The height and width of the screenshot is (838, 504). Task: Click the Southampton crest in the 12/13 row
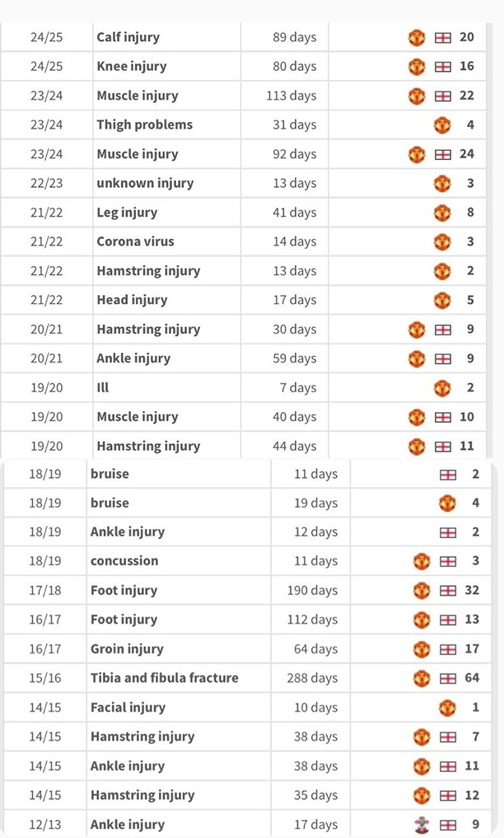click(x=422, y=824)
